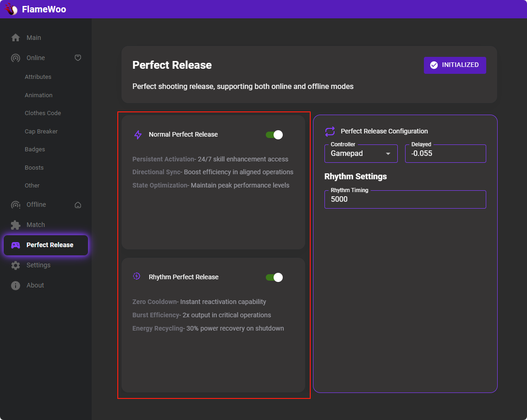This screenshot has width=527, height=420.
Task: Click the checkmark icon in INITIALIZED badge
Action: (434, 65)
